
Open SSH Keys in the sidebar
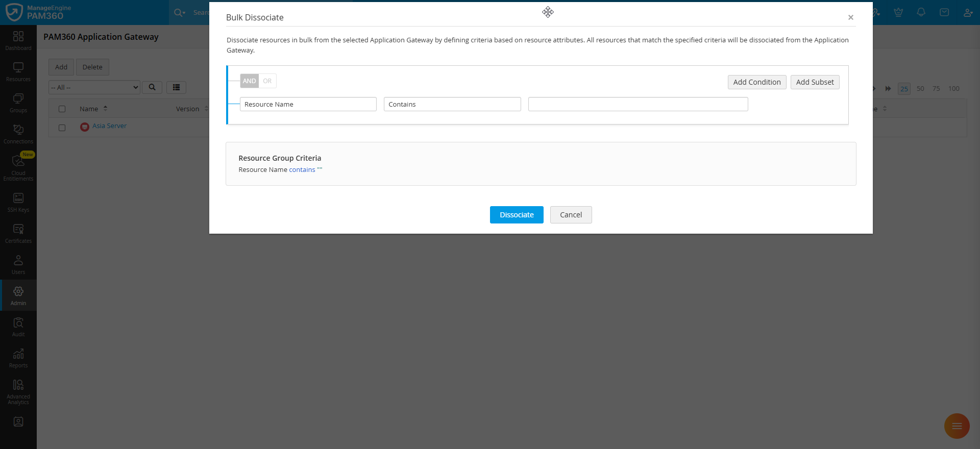(18, 202)
